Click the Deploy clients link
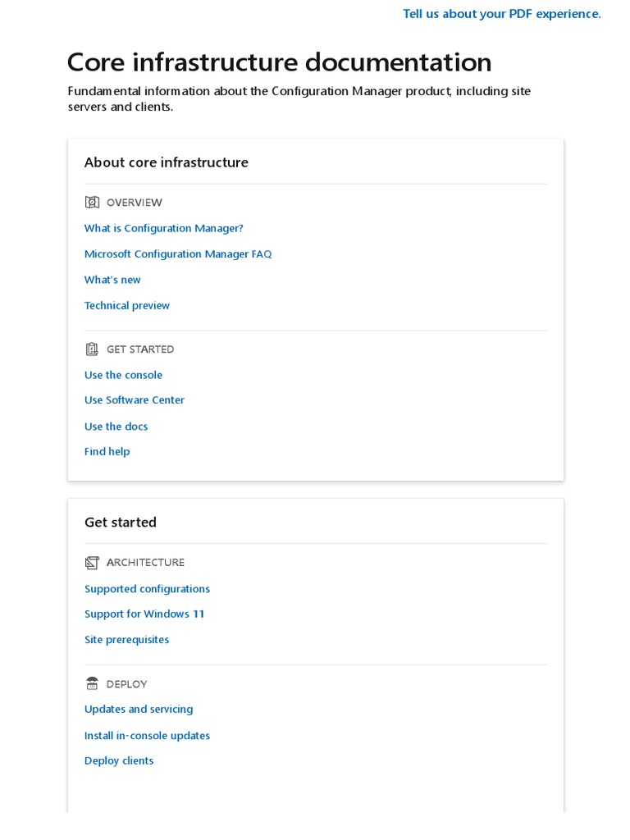This screenshot has width=630, height=840. click(x=119, y=761)
